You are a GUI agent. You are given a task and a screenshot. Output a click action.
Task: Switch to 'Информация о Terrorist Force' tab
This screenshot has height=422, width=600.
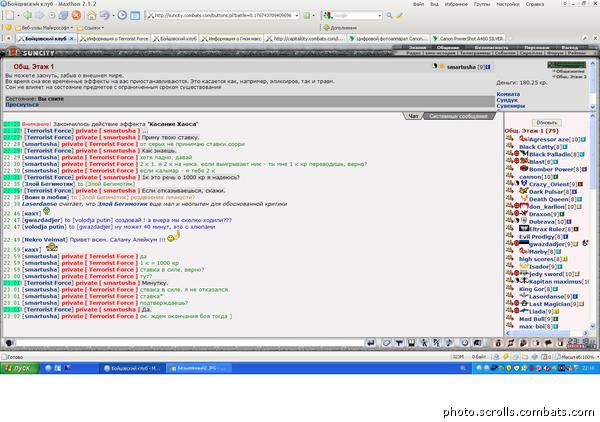[x=114, y=39]
